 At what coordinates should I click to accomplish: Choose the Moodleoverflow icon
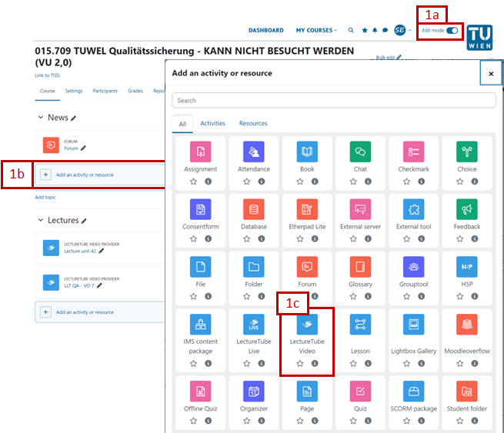467,324
